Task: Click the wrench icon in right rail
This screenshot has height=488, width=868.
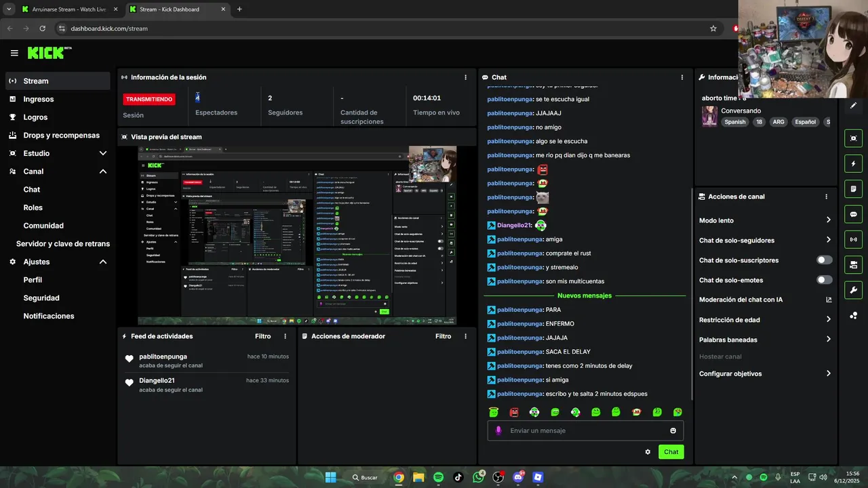Action: pos(853,290)
